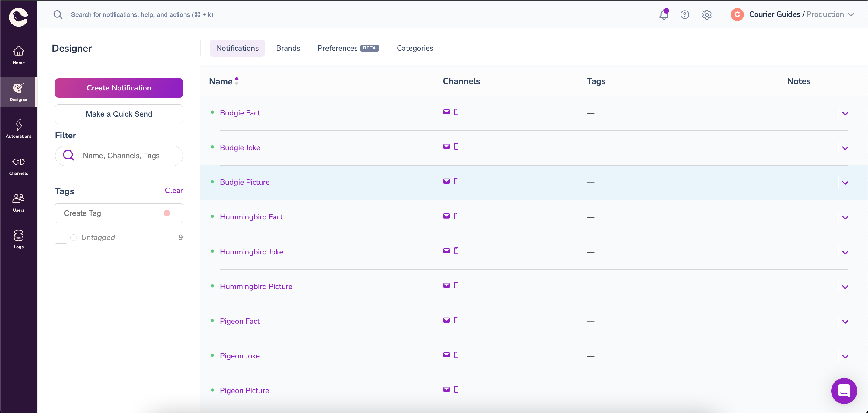Screen dimensions: 868x413
Task: Pick the pink tag color swatch
Action: 167,213
